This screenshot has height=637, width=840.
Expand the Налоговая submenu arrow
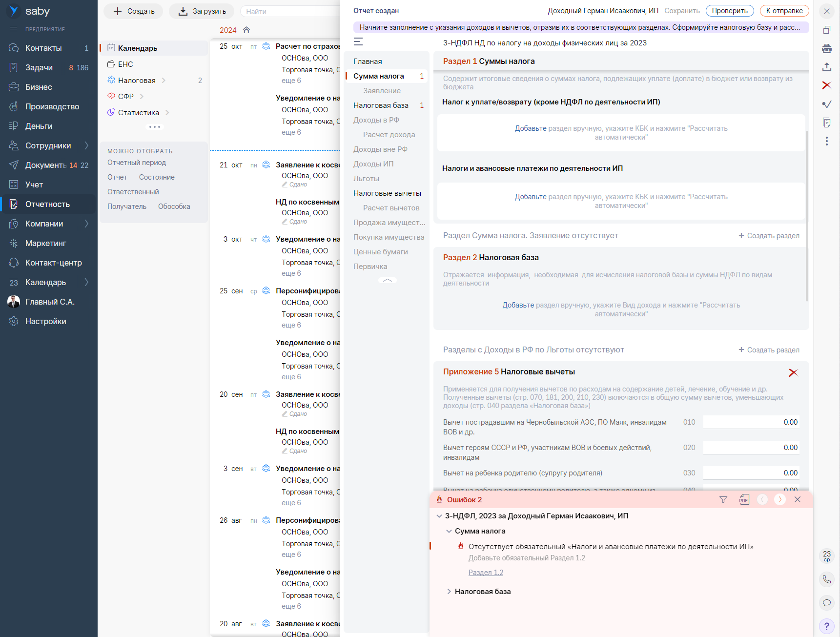pos(164,81)
